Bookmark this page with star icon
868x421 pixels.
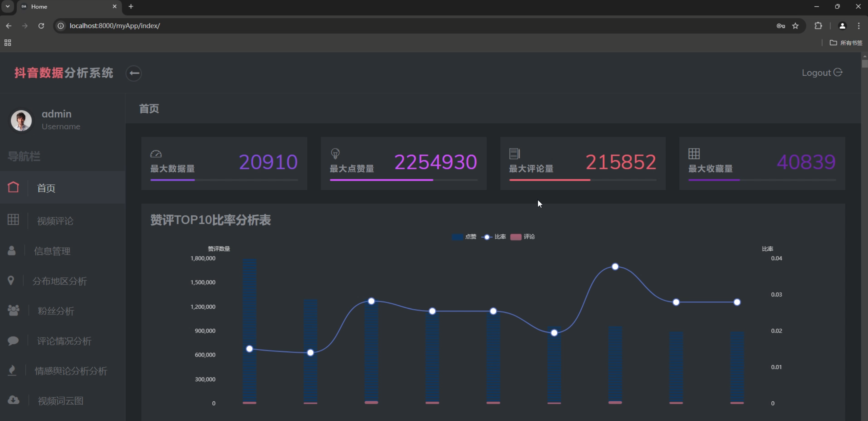[x=795, y=26]
